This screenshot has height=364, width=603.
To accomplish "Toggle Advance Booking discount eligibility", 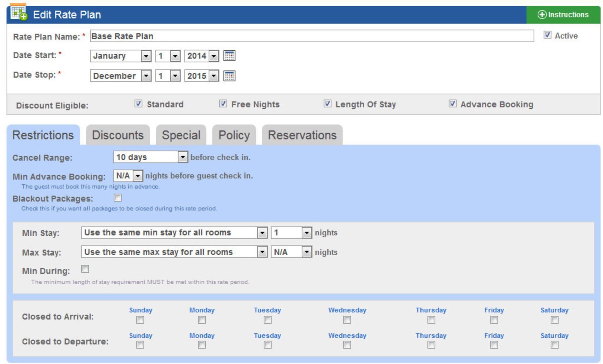I will [x=452, y=103].
